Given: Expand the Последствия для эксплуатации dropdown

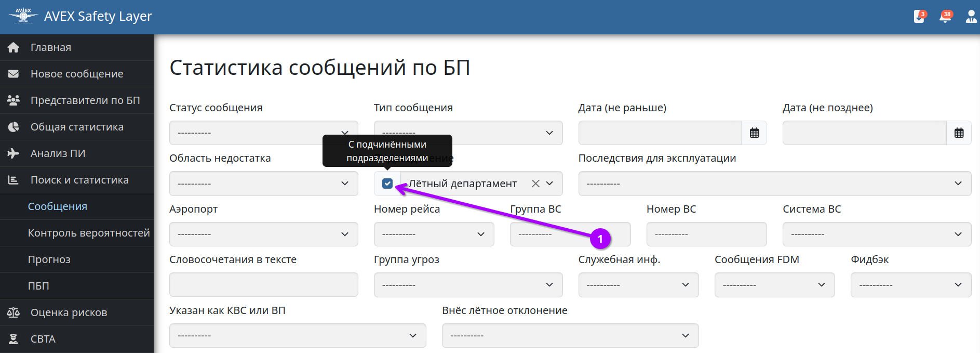Looking at the screenshot, I should (x=774, y=184).
